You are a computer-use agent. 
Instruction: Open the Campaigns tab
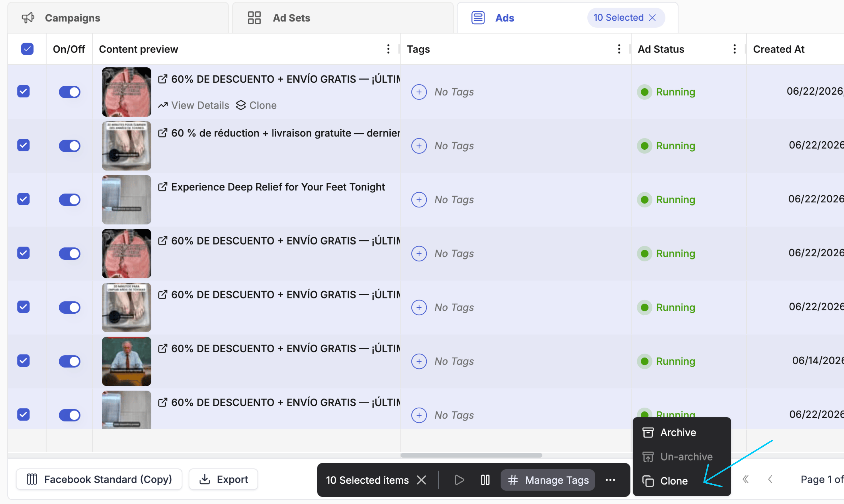click(x=118, y=18)
